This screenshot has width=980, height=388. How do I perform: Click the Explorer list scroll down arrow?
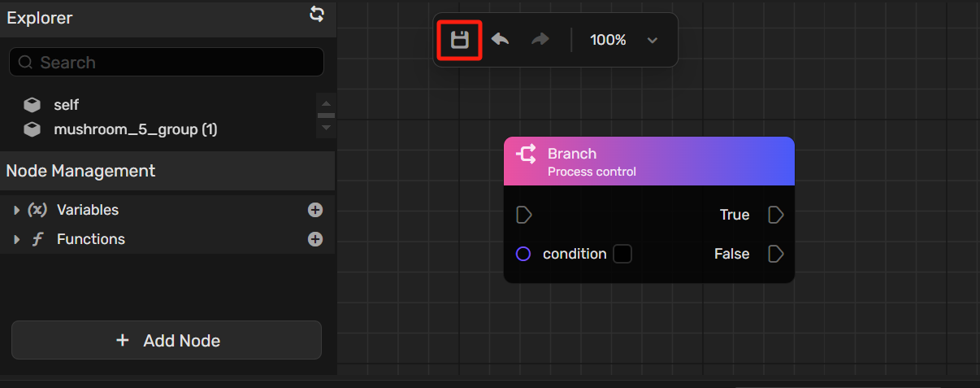326,128
